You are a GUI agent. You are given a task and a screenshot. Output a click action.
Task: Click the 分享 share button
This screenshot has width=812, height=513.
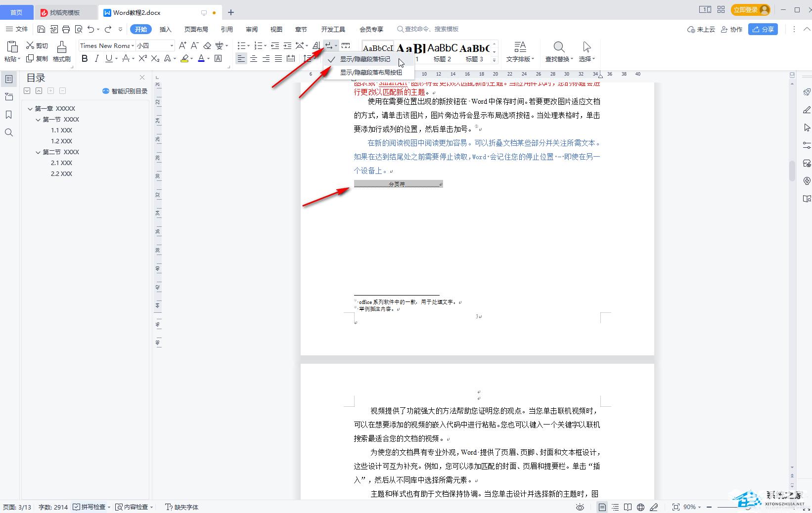pyautogui.click(x=763, y=29)
